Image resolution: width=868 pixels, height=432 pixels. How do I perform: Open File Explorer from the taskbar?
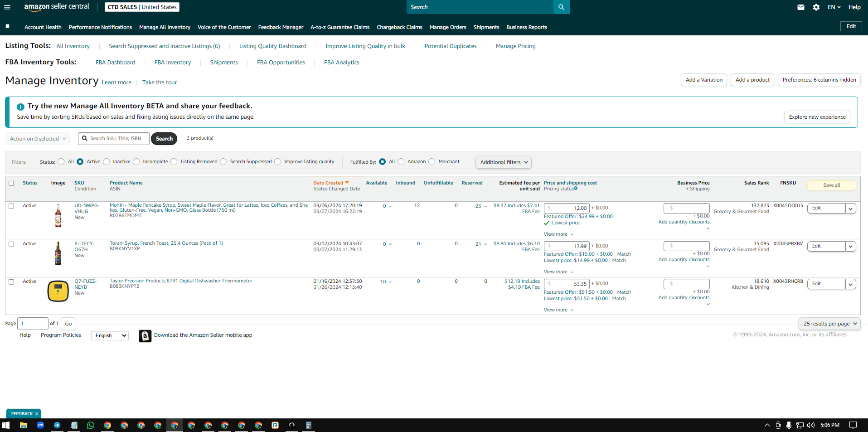pyautogui.click(x=24, y=425)
